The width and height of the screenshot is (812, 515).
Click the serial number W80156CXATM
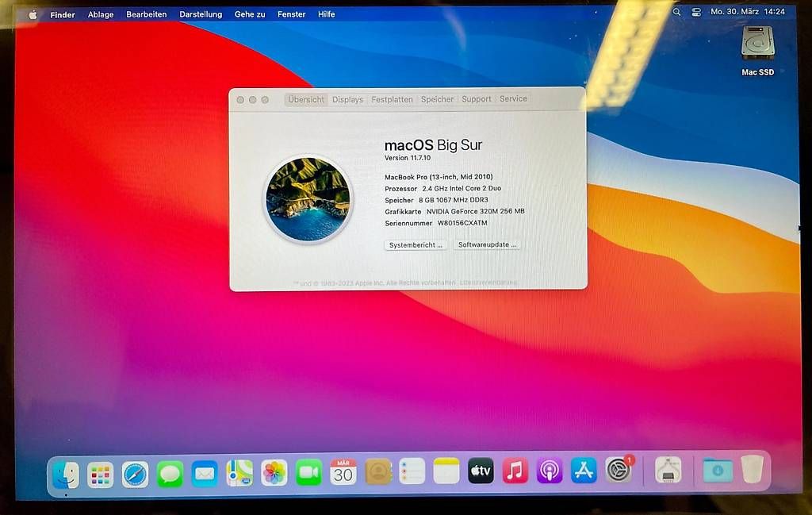pos(462,223)
